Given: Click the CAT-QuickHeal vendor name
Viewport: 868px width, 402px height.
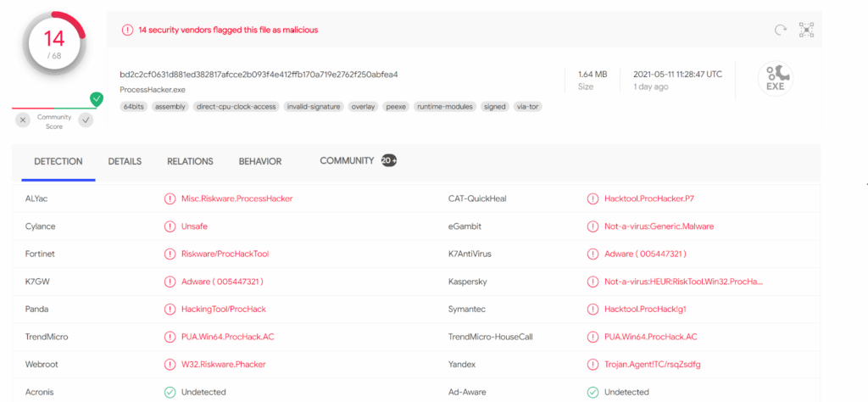Looking at the screenshot, I should (x=477, y=198).
